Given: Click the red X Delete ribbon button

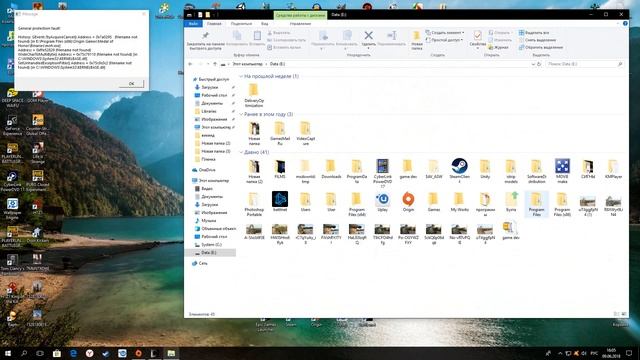Looking at the screenshot, I should click(x=369, y=36).
